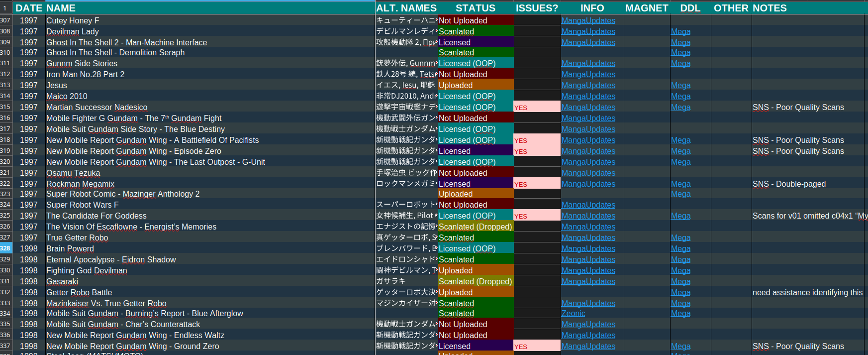
Task: Select 'Fighting God Devilman' name cell
Action: (210, 270)
